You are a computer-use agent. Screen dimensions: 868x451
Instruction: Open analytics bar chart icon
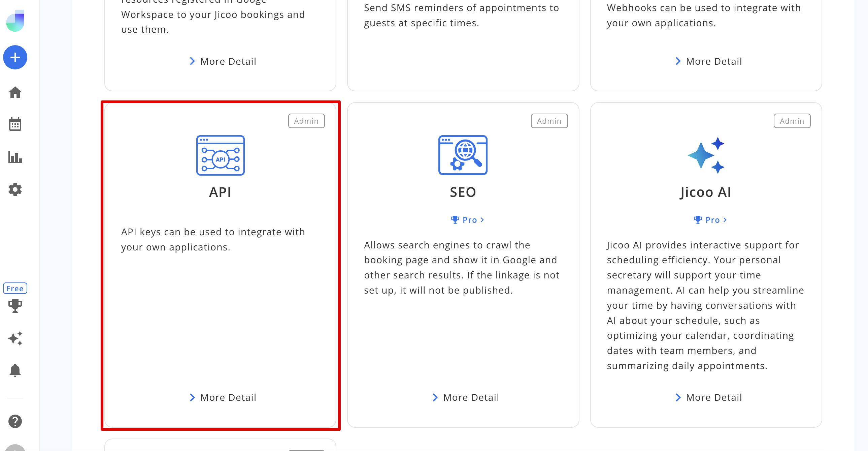[15, 157]
